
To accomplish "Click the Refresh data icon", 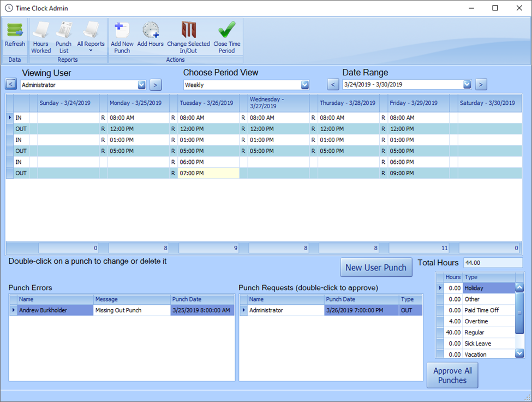I will 15,36.
